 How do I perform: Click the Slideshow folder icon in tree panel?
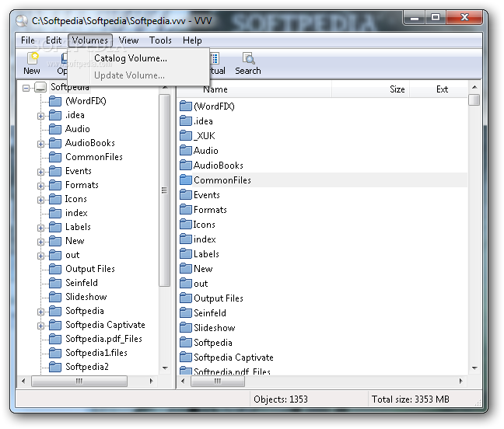(55, 297)
